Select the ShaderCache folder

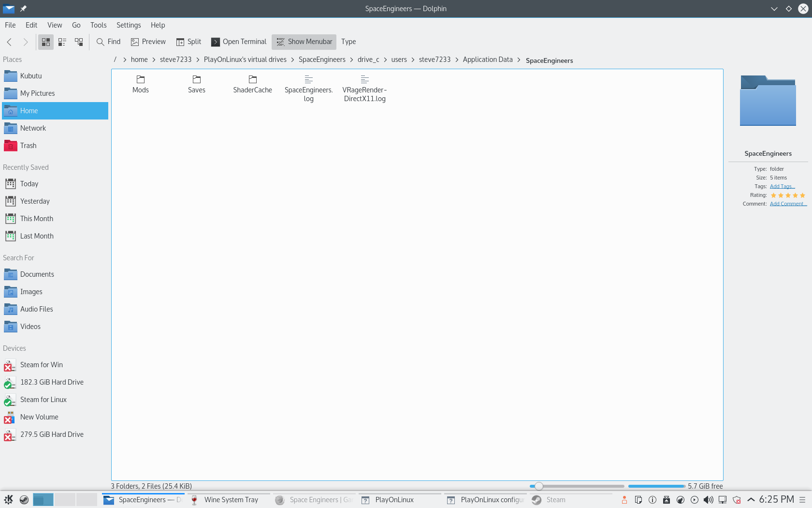[x=253, y=84]
